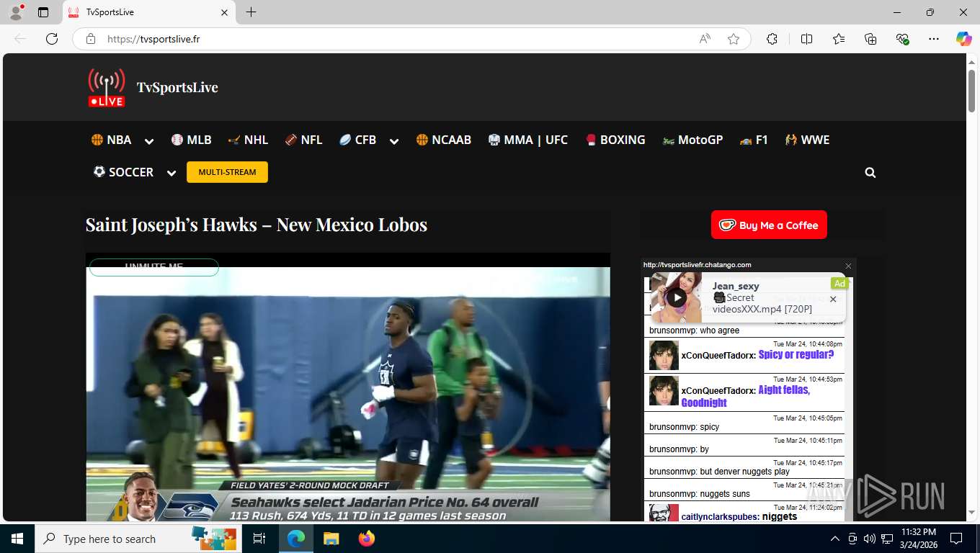Screen dimensions: 980x553
Task: Click caitlynclarkspubes avatar in chat
Action: pyautogui.click(x=664, y=513)
